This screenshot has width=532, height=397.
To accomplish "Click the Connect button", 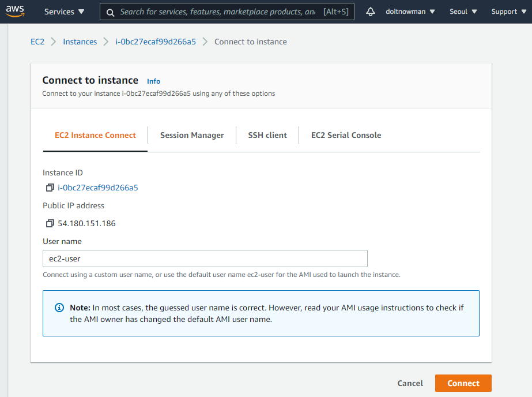I will tap(463, 383).
